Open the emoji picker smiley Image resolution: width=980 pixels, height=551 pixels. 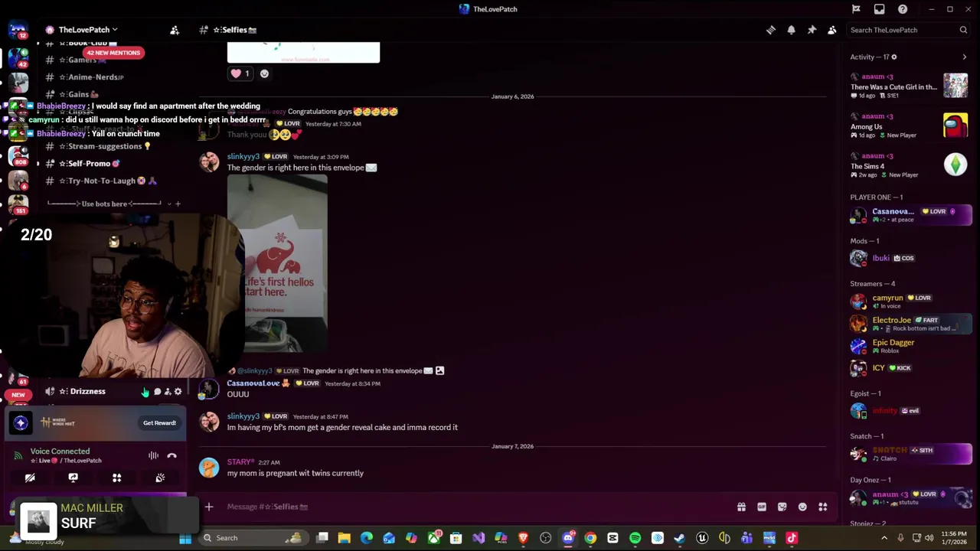(x=802, y=507)
